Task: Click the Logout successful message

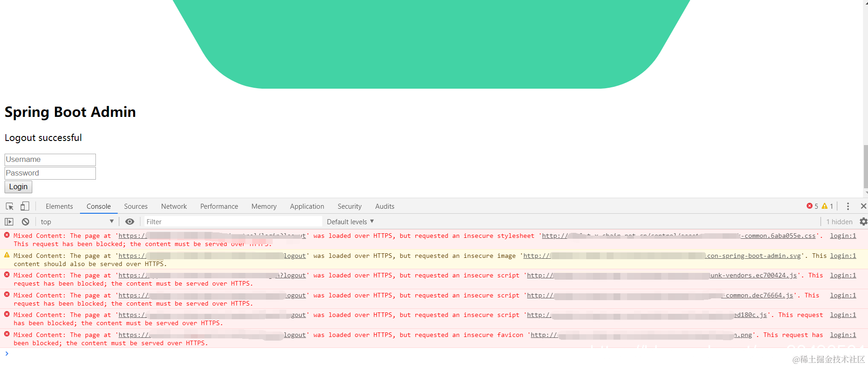Action: [43, 138]
